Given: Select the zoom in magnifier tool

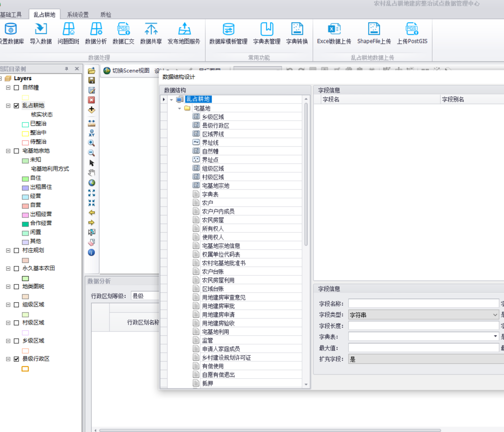Looking at the screenshot, I should (92, 143).
